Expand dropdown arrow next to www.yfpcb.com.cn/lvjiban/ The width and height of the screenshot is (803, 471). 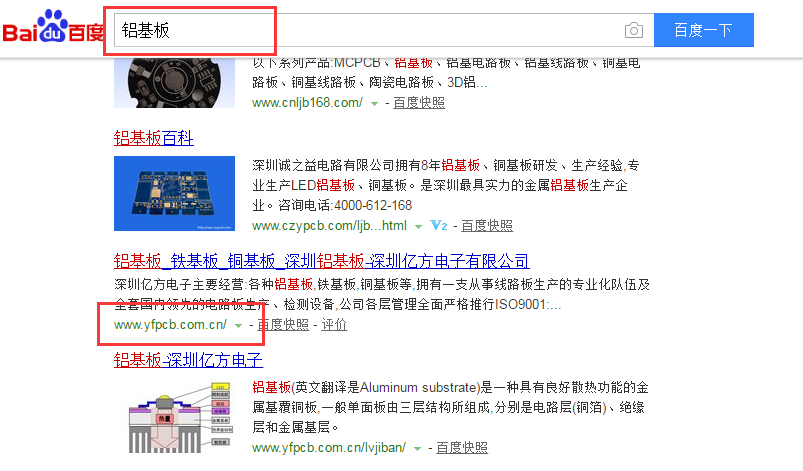point(417,449)
